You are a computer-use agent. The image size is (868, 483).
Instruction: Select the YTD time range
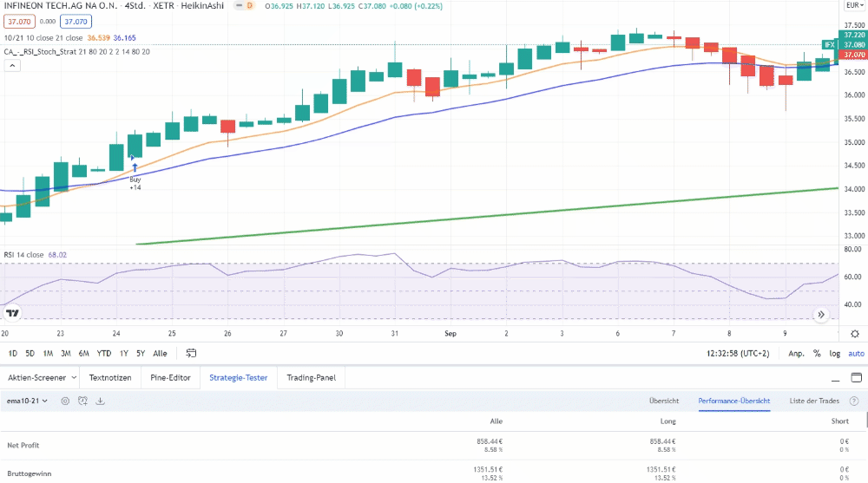[x=103, y=354]
